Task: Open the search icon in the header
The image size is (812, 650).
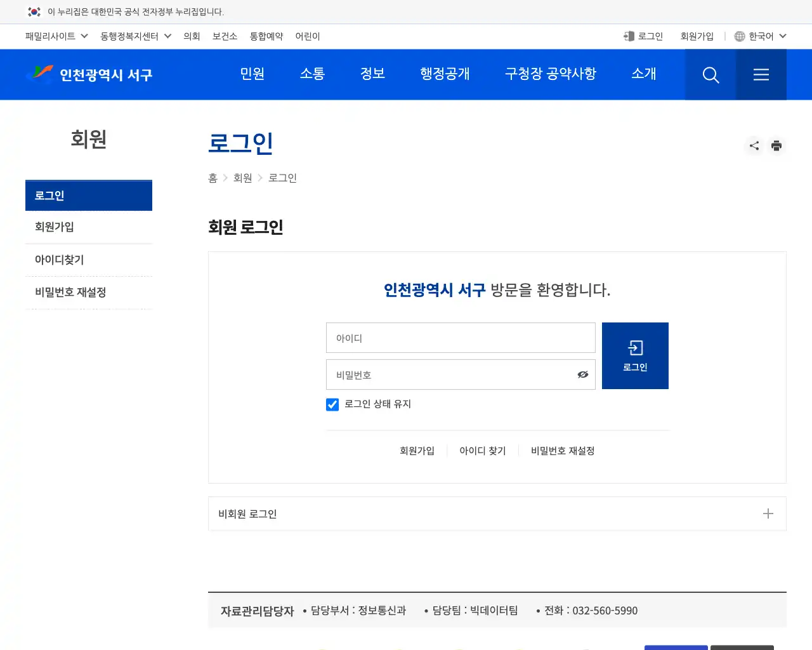Action: pos(710,74)
